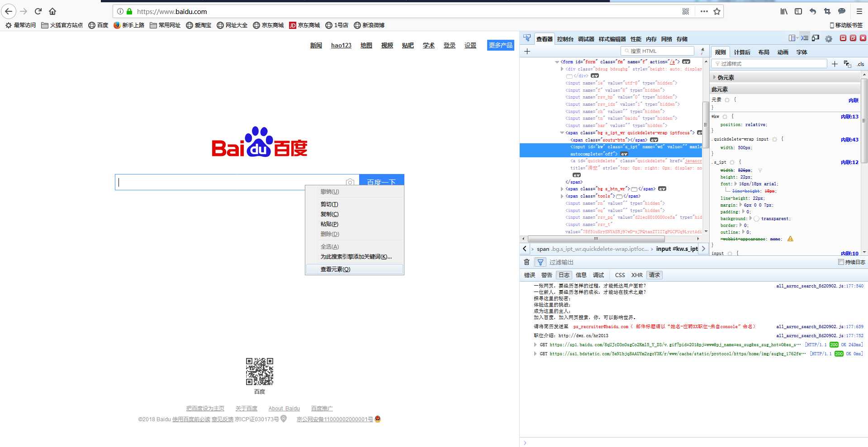Image resolution: width=868 pixels, height=447 pixels.
Task: Toggle responsive design mode icon
Action: (816, 38)
